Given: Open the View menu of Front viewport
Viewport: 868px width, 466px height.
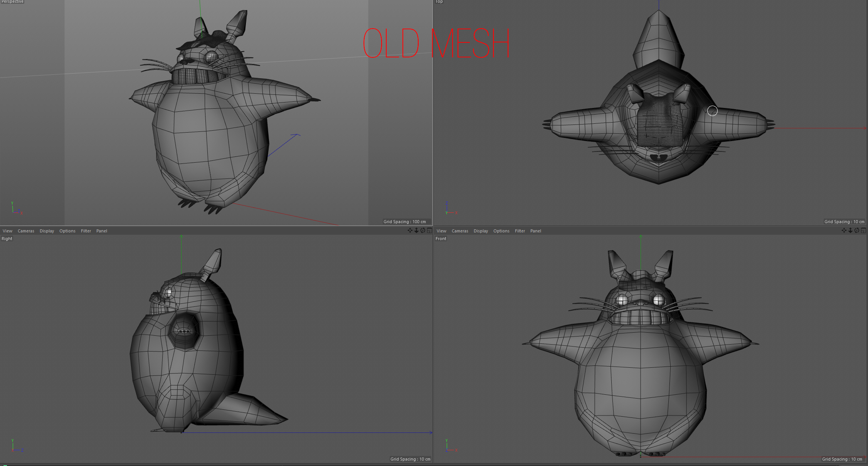Looking at the screenshot, I should pyautogui.click(x=441, y=231).
